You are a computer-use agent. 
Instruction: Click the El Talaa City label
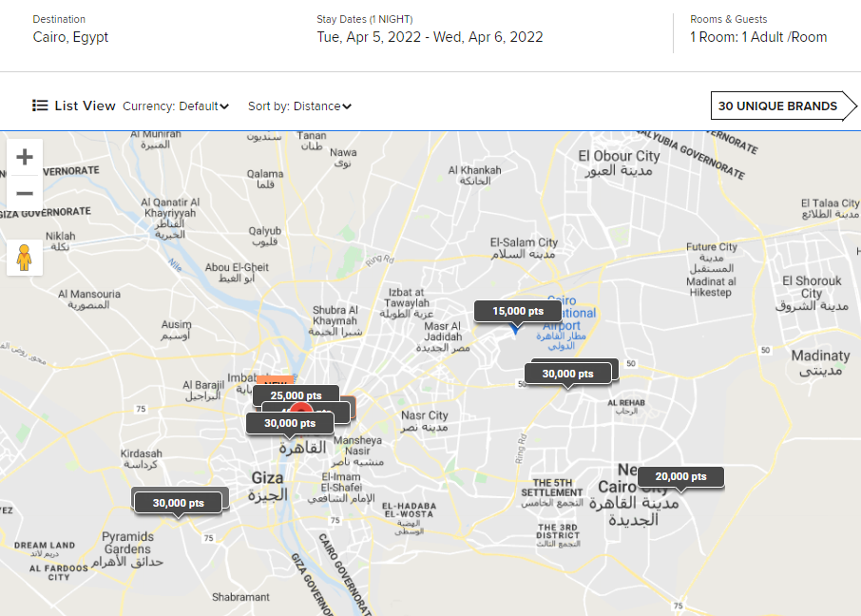click(x=831, y=208)
